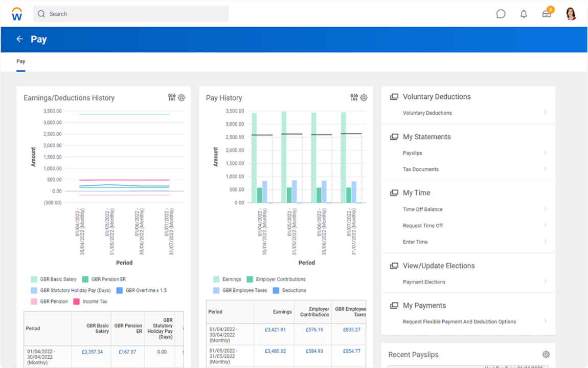Screen dimensions: 588x368
Task: Open gear settings on Pay History panel
Action: 364,98
